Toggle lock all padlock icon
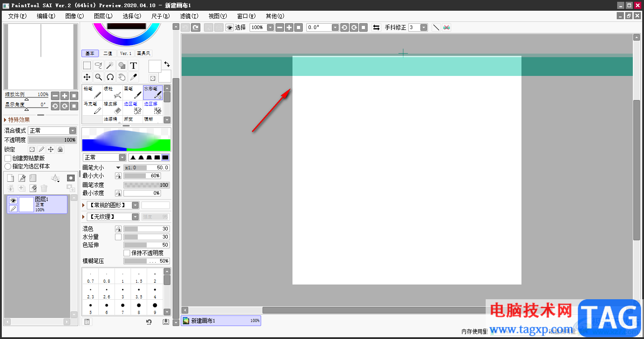 coord(60,149)
